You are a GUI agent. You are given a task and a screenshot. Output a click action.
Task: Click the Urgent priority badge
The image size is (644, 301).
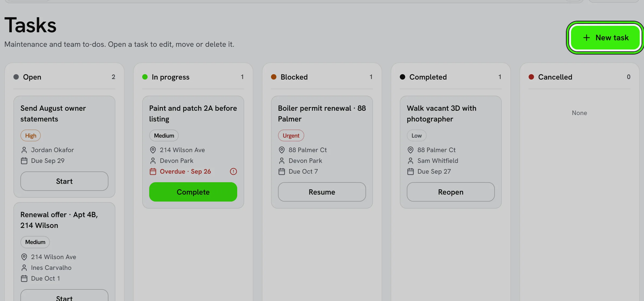(291, 135)
